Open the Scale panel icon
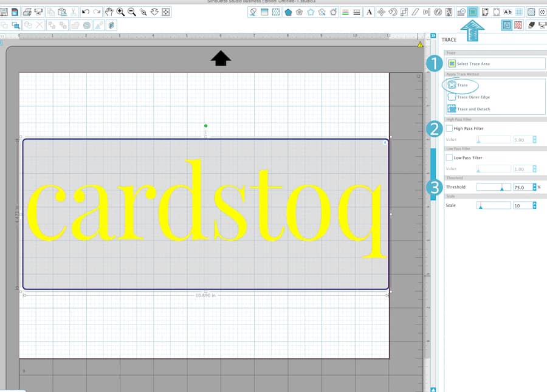The image size is (547, 392). 404,12
